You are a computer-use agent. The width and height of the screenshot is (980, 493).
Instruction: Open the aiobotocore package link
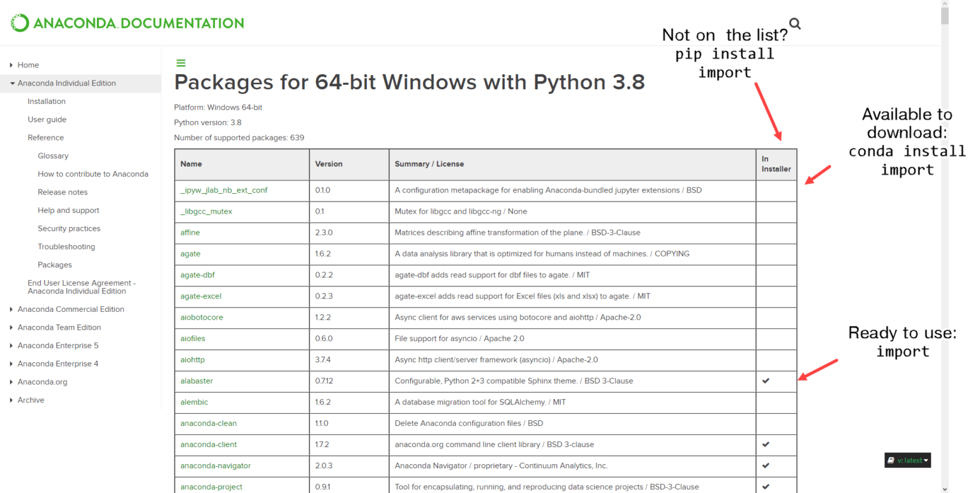(x=202, y=317)
